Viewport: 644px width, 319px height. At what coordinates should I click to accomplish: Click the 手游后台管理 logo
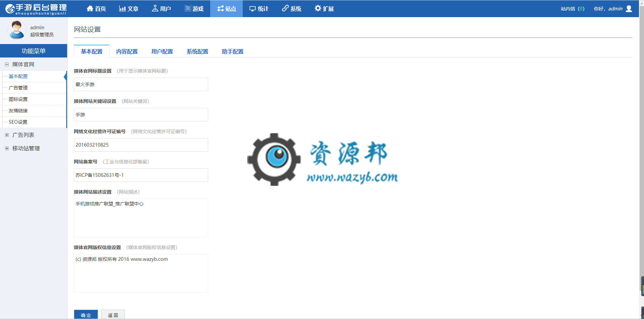click(x=36, y=9)
